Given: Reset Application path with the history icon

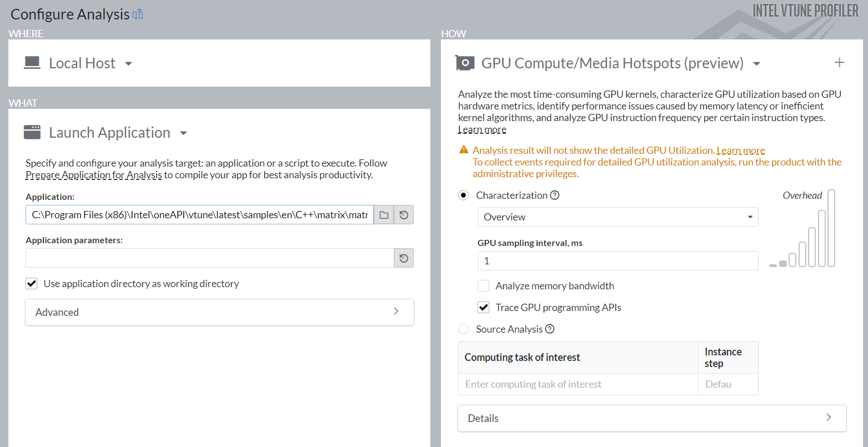Looking at the screenshot, I should (x=404, y=215).
